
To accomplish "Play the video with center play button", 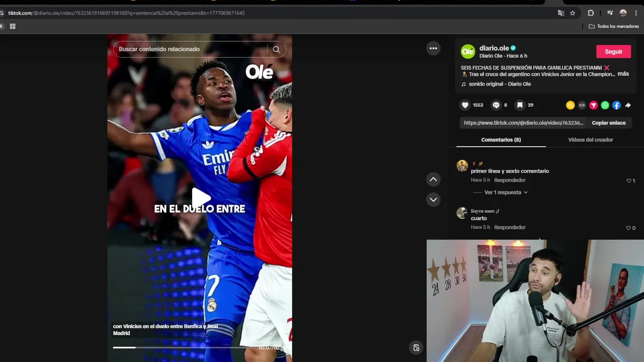I will coord(200,198).
